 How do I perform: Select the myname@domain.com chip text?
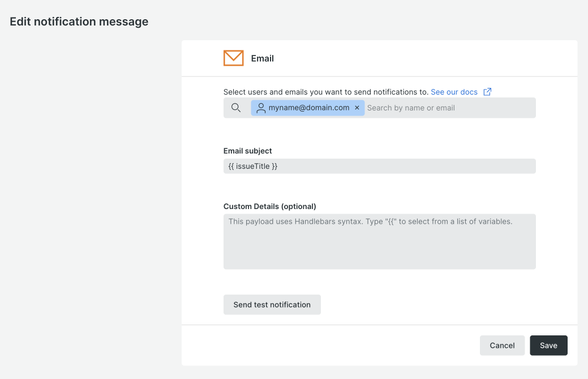pyautogui.click(x=309, y=108)
